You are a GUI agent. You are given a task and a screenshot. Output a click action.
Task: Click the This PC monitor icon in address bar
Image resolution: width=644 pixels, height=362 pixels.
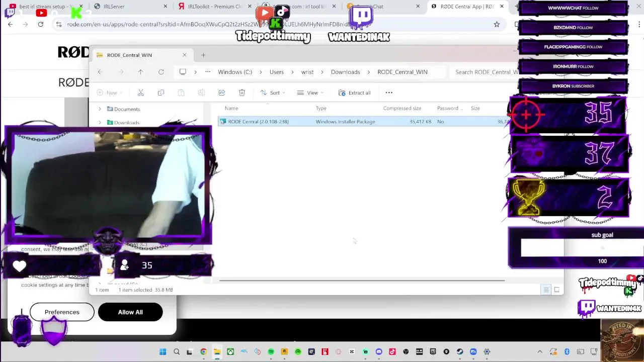[183, 72]
